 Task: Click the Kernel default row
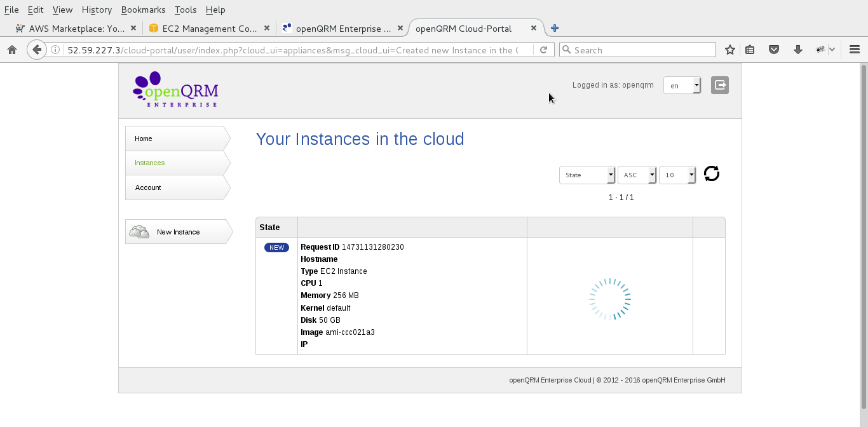[x=325, y=308]
